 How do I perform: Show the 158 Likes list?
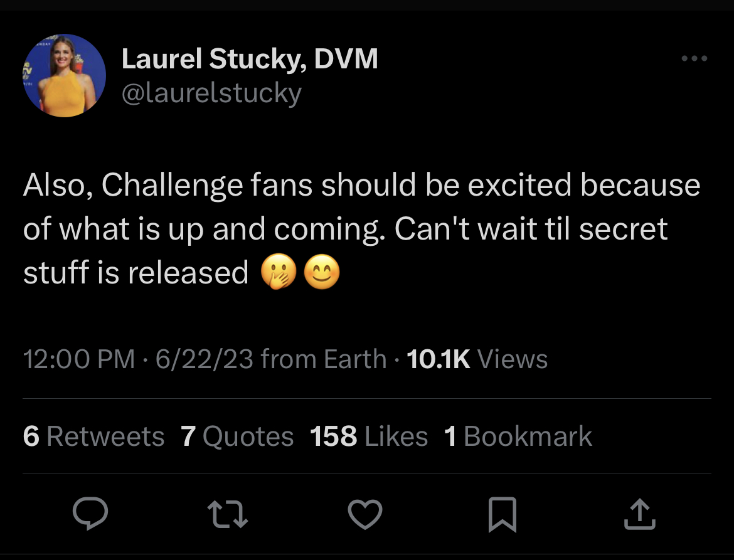pos(369,436)
